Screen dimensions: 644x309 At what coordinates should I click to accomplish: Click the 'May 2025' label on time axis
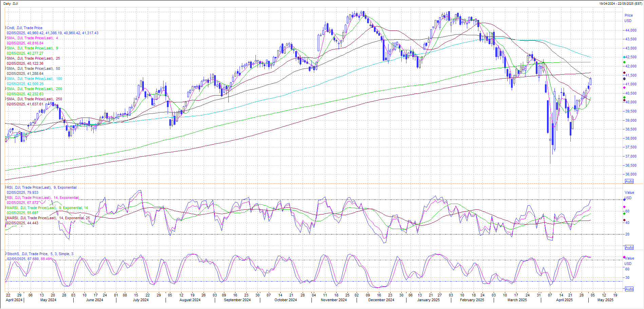click(605, 300)
